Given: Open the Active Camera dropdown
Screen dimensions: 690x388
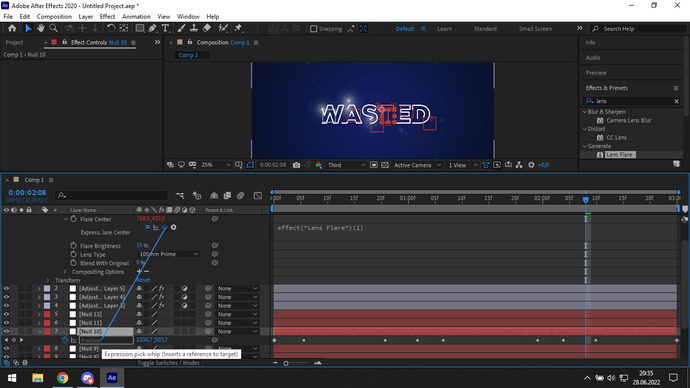Looking at the screenshot, I should tap(417, 165).
